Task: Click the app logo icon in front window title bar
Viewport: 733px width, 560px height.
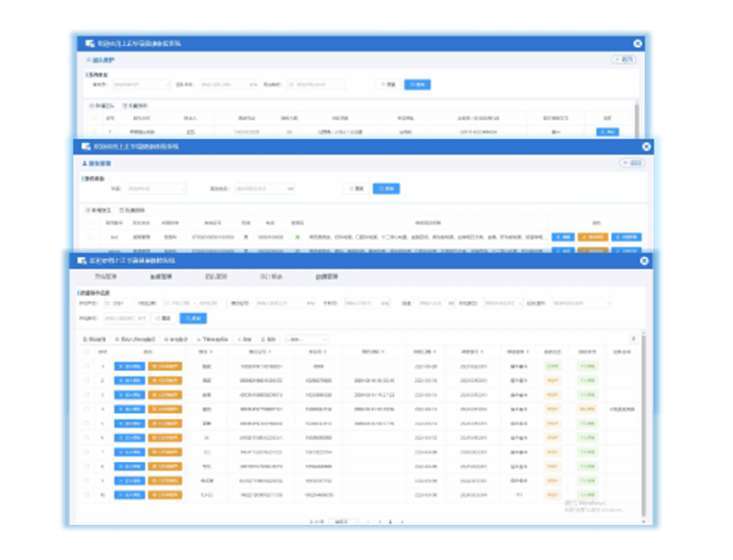Action: click(81, 261)
